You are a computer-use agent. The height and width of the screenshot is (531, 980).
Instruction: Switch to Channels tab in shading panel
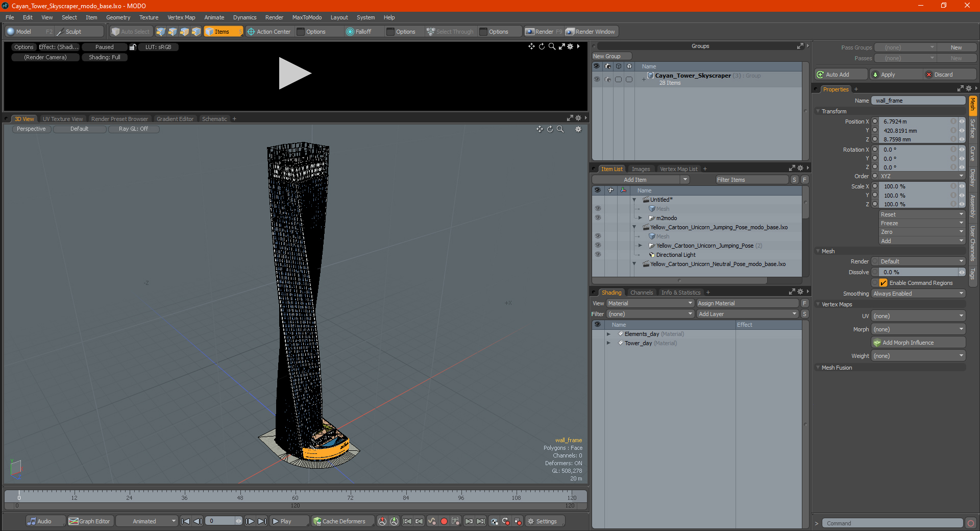point(642,293)
